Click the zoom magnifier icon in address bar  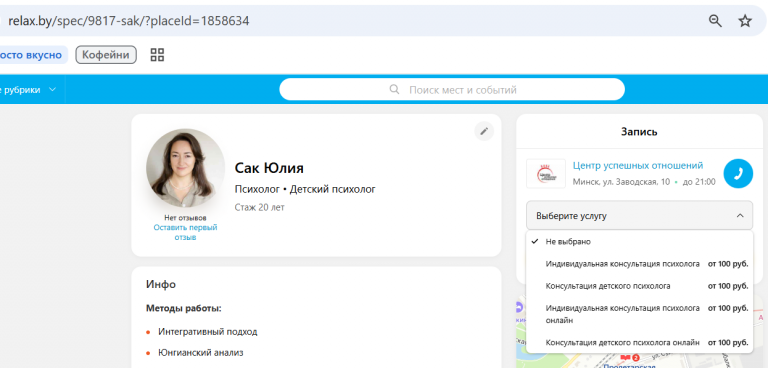(715, 21)
